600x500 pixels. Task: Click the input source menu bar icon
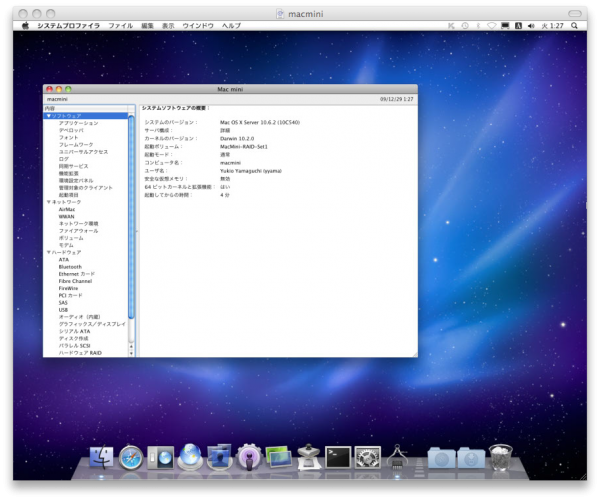click(x=518, y=26)
